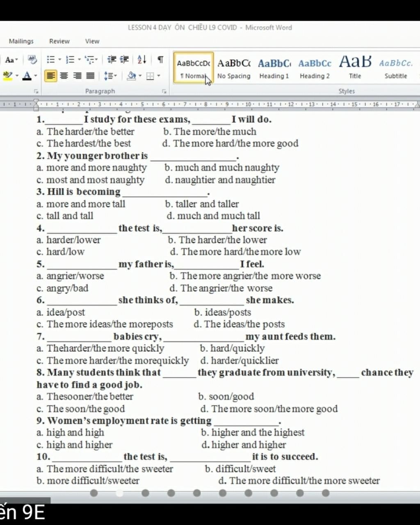The image size is (420, 525).
Task: Click answer "b. The harder/the lower"
Action: 217,240
